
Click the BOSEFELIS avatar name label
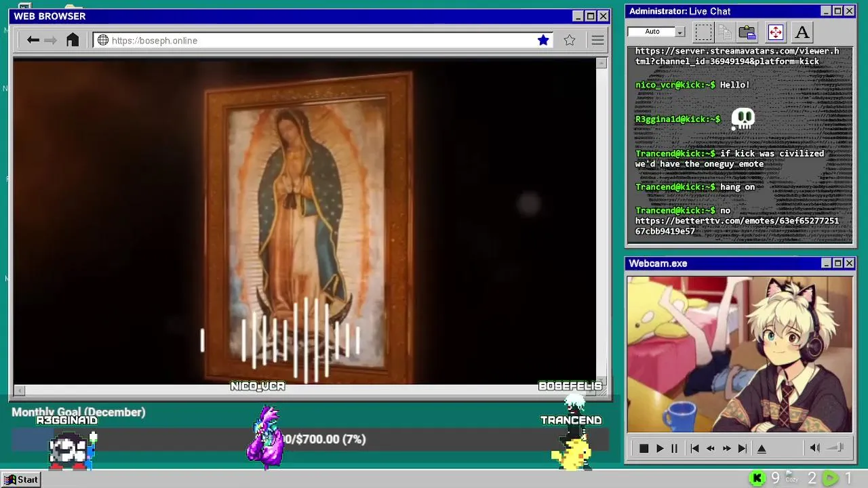click(570, 386)
